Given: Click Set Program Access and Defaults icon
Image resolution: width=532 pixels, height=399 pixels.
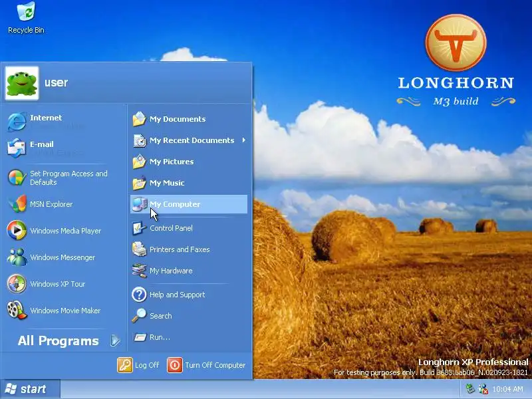Looking at the screenshot, I should [17, 178].
